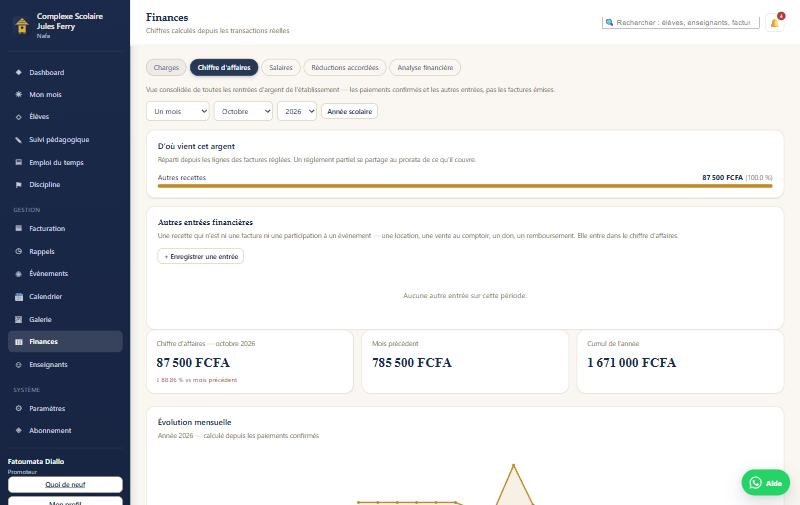This screenshot has height=505, width=800.
Task: Click the '88.86 % vs mois précédent' text
Action: (197, 380)
